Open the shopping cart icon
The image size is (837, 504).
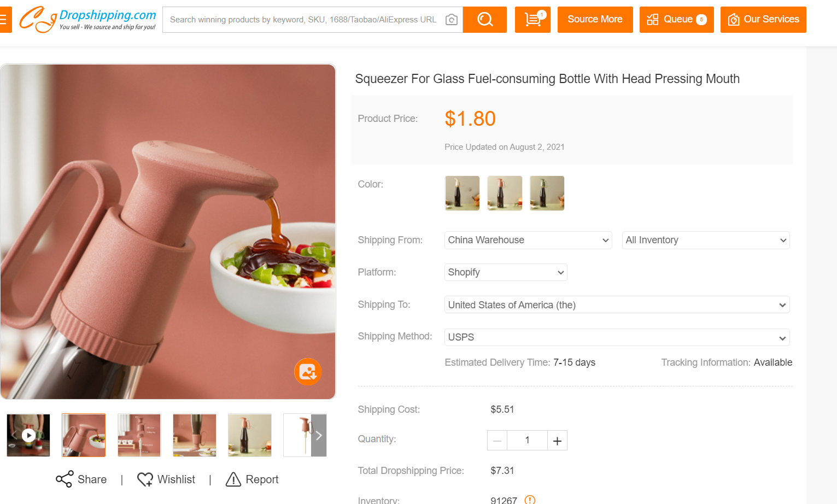pyautogui.click(x=532, y=20)
